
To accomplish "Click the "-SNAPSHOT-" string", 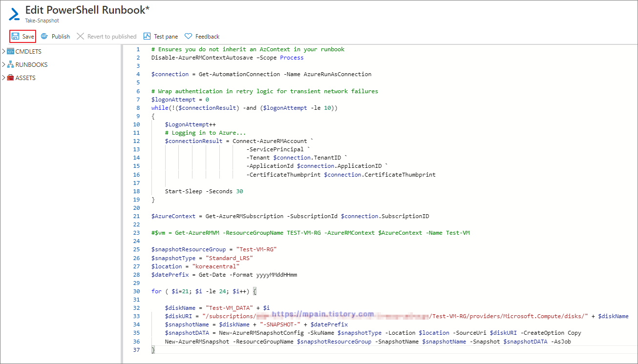I will pos(280,324).
